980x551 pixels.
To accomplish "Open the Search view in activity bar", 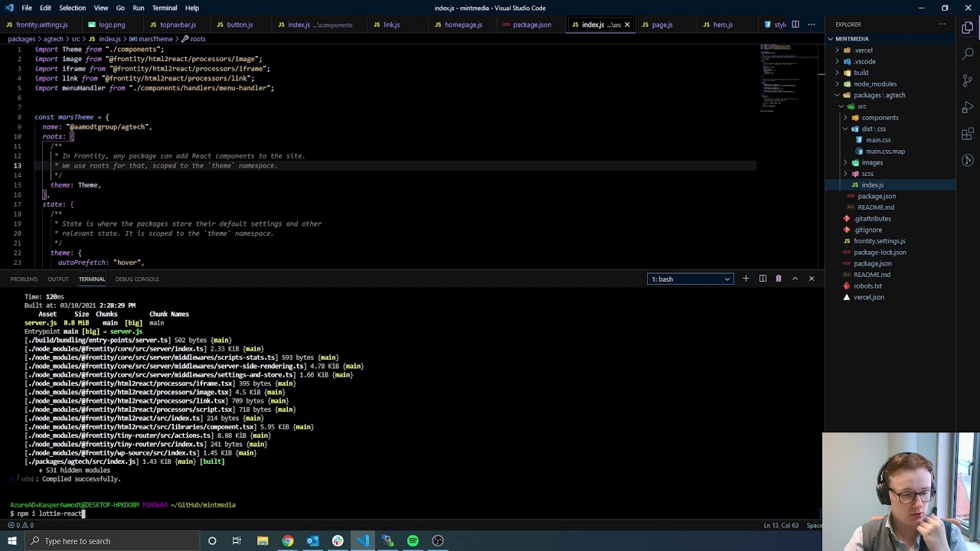I will [969, 53].
